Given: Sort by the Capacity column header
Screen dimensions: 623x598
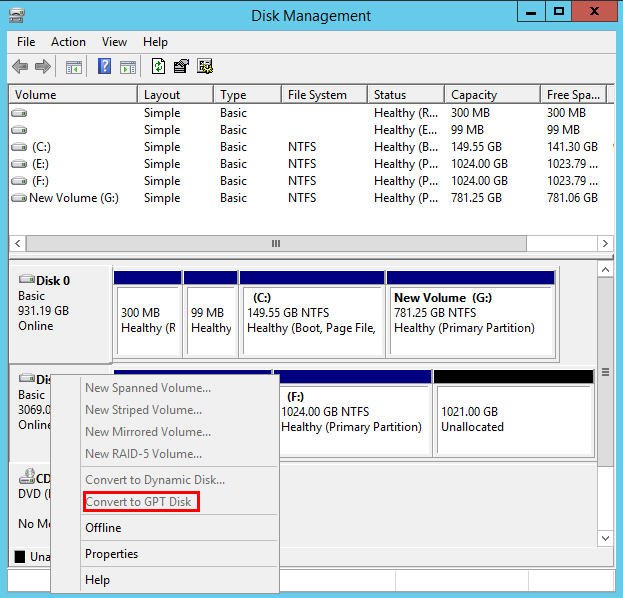Looking at the screenshot, I should click(x=493, y=95).
